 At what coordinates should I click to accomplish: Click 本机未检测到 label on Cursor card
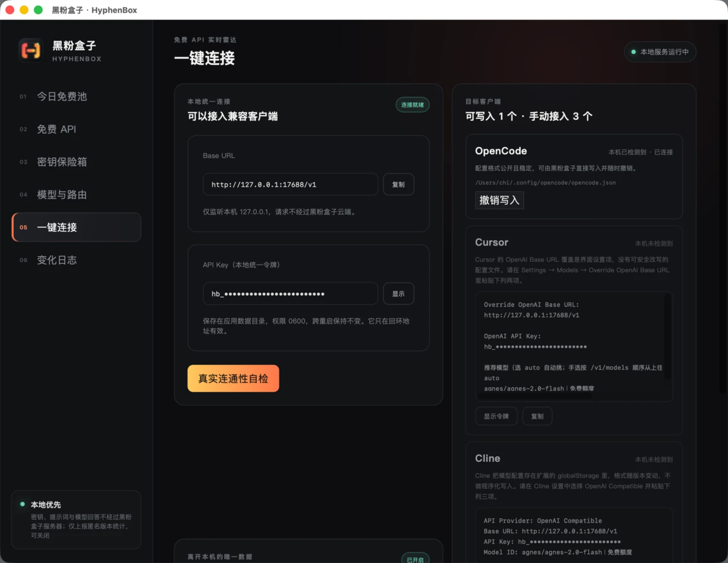654,244
